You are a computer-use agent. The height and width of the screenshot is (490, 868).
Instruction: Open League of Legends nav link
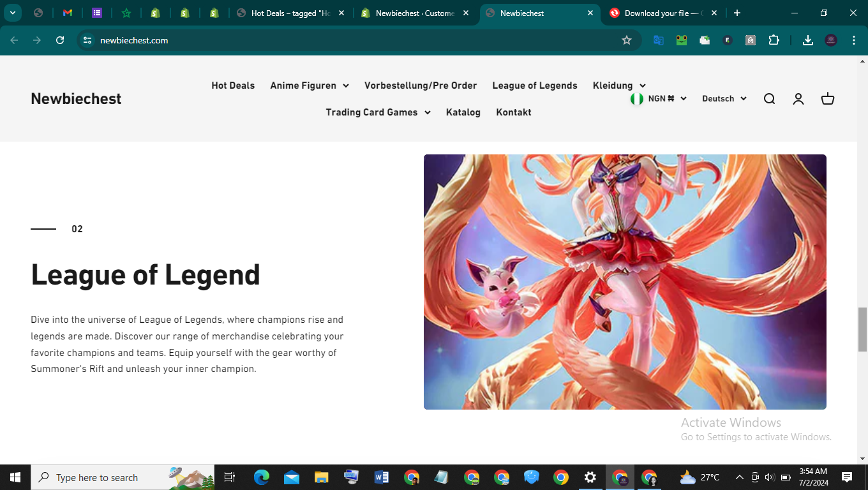[535, 85]
